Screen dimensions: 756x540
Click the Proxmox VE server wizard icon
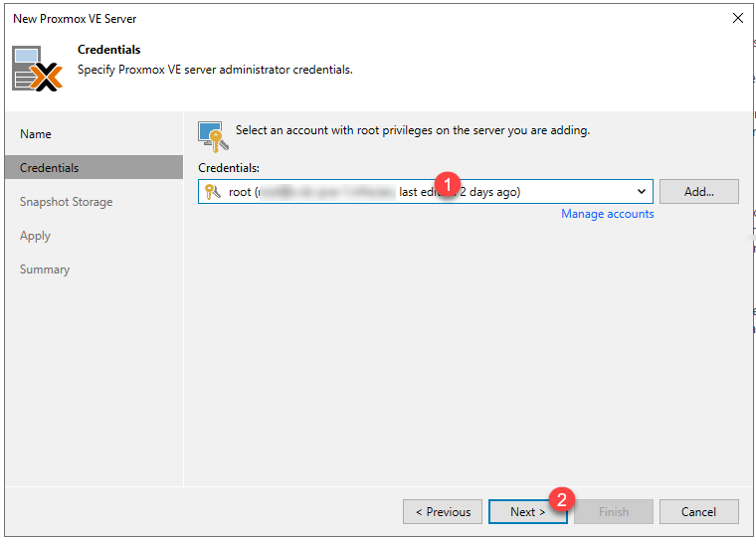(37, 69)
